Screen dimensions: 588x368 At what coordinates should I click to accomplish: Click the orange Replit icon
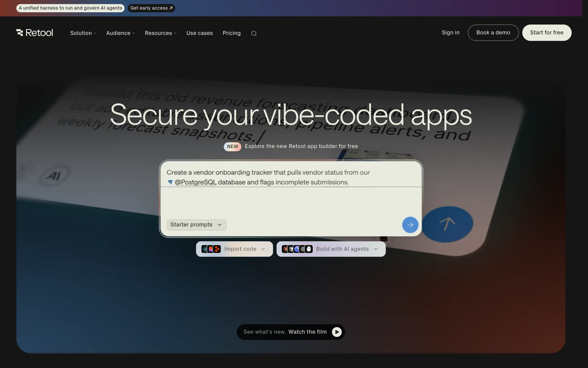pos(217,249)
